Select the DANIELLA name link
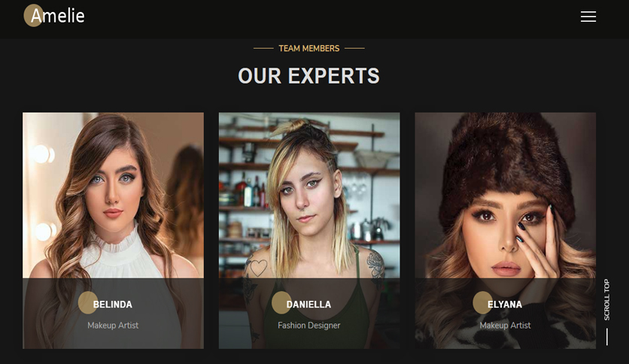Viewport: 629px width, 364px height. tap(309, 305)
